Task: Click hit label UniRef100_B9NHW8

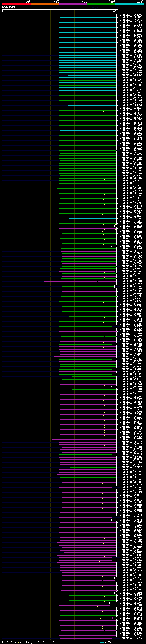Action: [131, 55]
